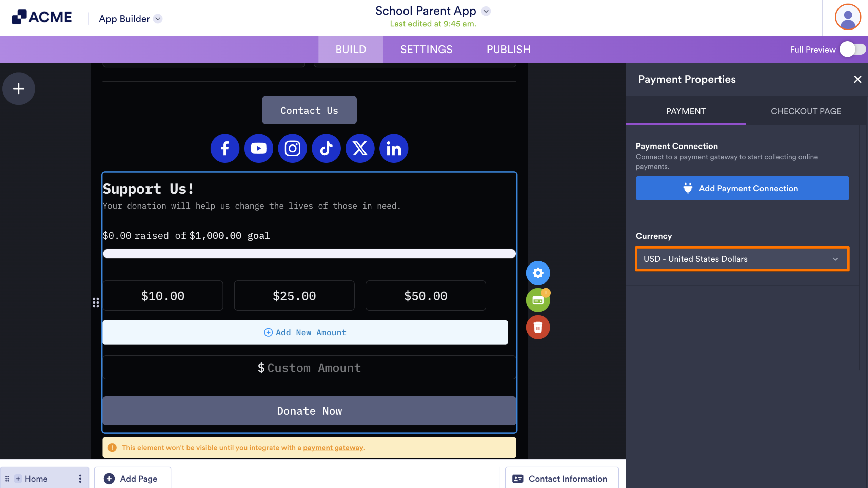This screenshot has width=868, height=488.
Task: Click the Support Us! heading
Action: (x=149, y=189)
